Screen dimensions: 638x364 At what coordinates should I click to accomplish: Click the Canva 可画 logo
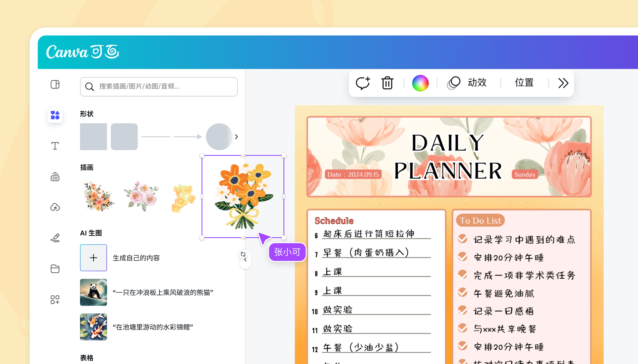[83, 52]
